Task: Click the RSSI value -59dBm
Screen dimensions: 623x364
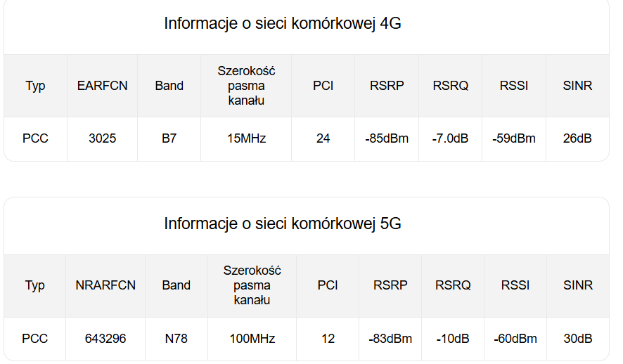Action: point(514,138)
